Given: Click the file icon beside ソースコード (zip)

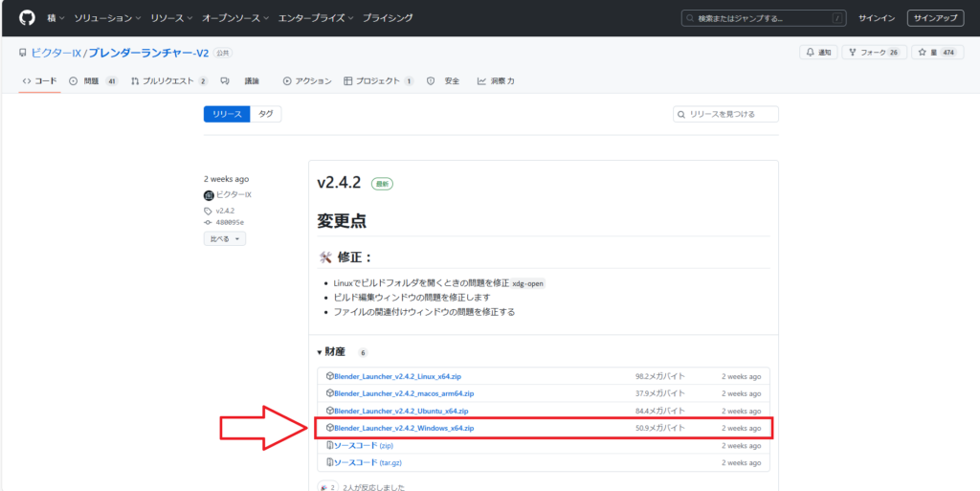Looking at the screenshot, I should pyautogui.click(x=330, y=445).
